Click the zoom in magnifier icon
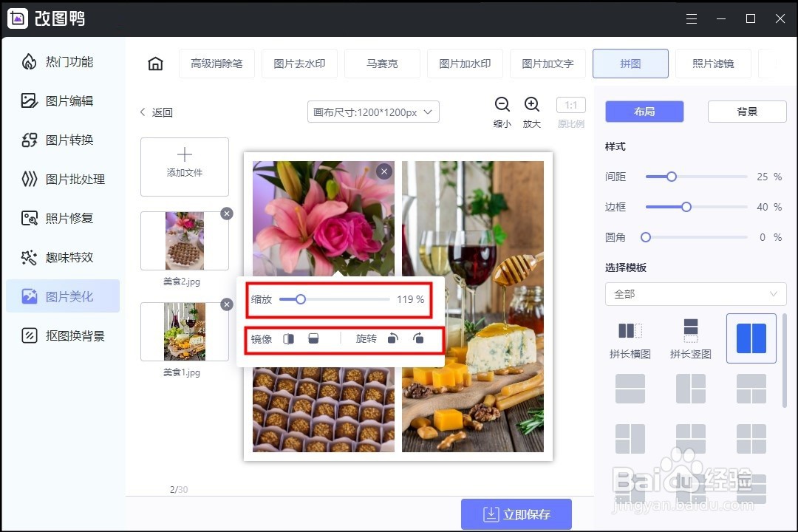 tap(533, 104)
